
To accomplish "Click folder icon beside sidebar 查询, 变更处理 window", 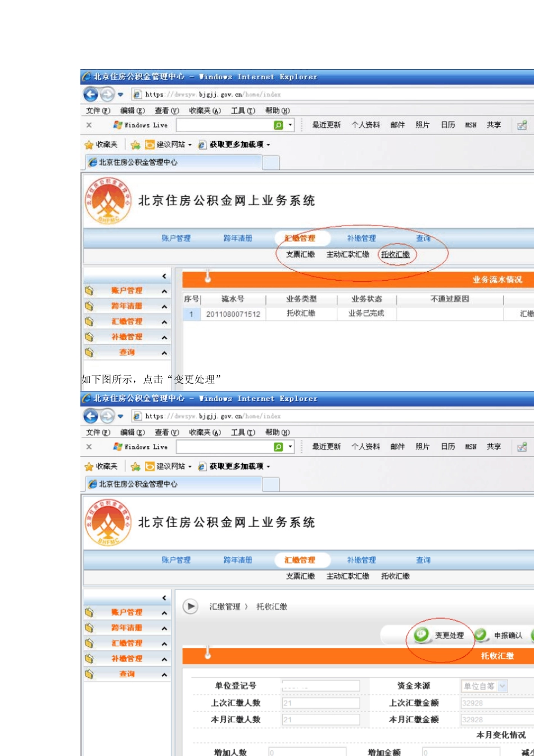I will click(x=89, y=674).
